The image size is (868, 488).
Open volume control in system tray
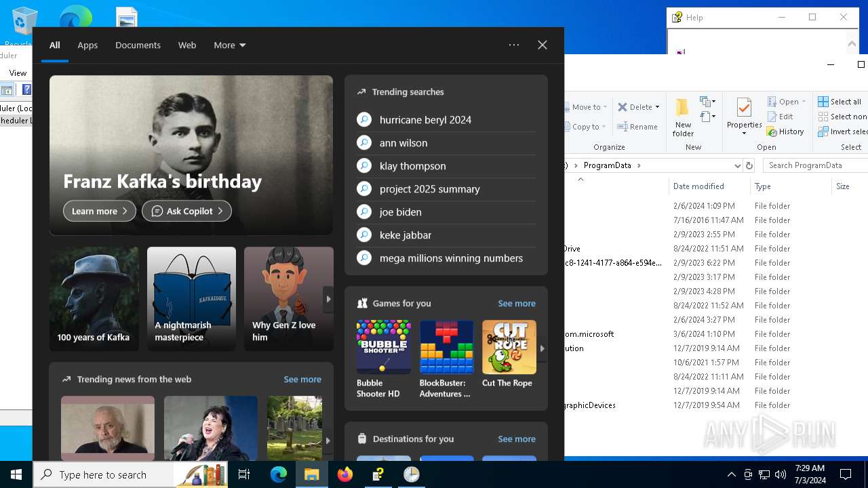(781, 474)
